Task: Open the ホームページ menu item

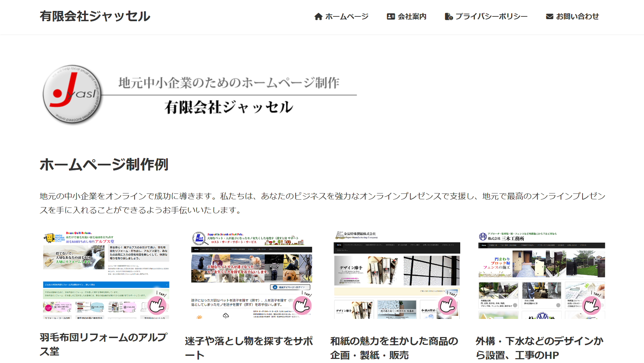Action: click(346, 16)
